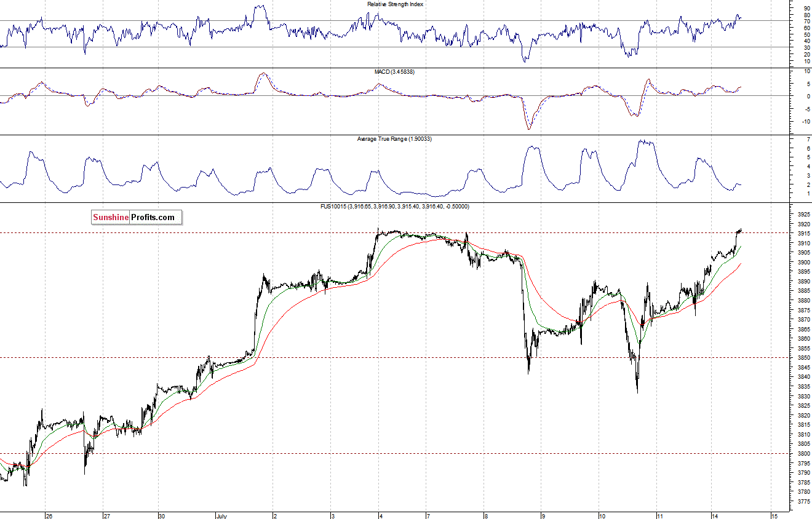
Task: Click the 26 date label on the time axis
Action: (x=49, y=515)
